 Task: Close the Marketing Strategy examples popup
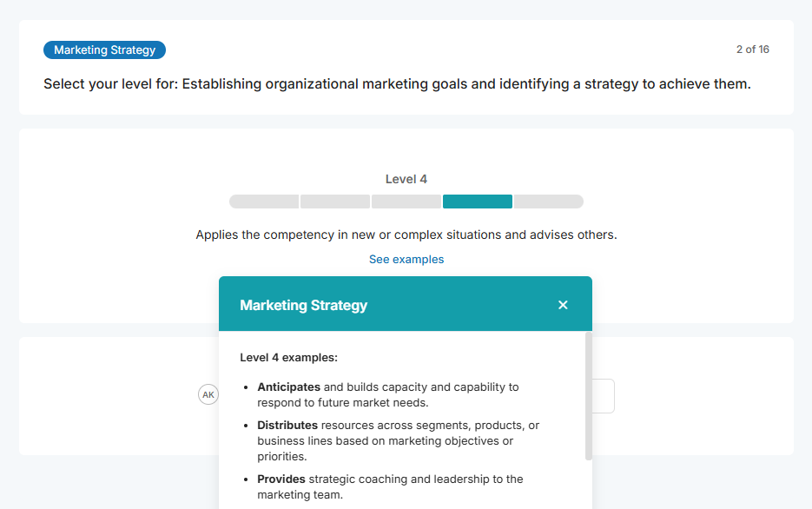(563, 305)
